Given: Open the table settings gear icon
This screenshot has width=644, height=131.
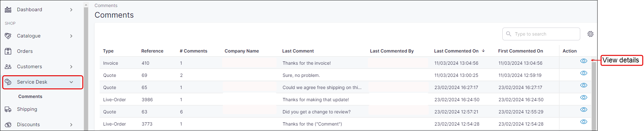Looking at the screenshot, I should 590,34.
